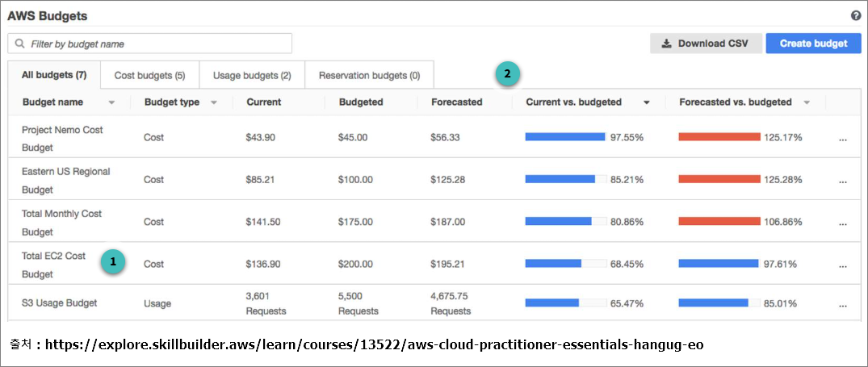Open Project Nemo Cost Budget link
This screenshot has height=367, width=868.
click(62, 139)
